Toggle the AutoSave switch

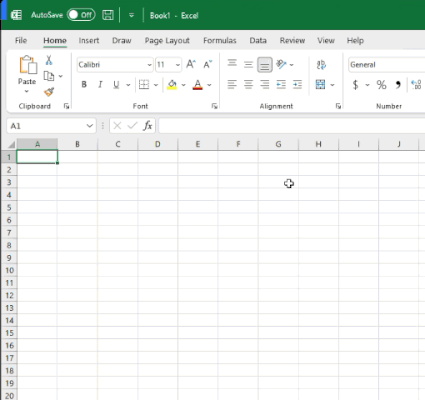pyautogui.click(x=81, y=15)
